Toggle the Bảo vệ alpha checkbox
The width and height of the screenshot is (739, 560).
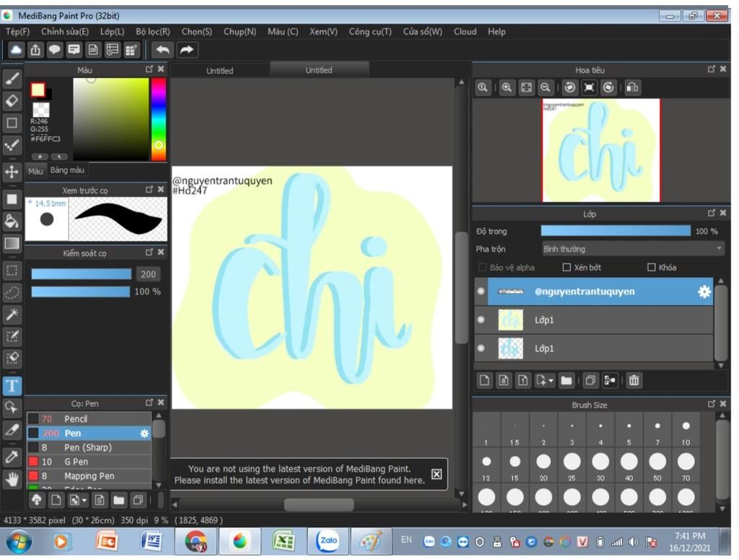tap(483, 267)
